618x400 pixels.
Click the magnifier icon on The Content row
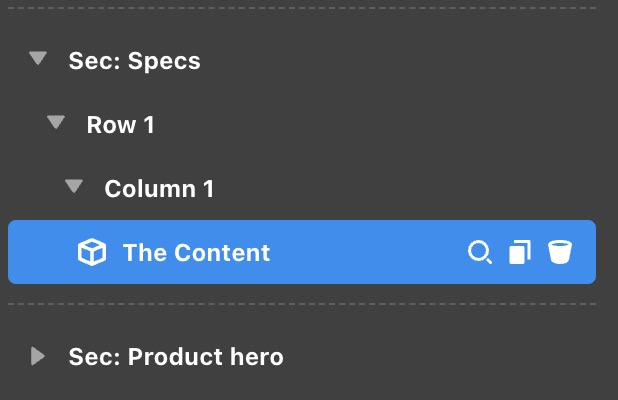pyautogui.click(x=480, y=253)
